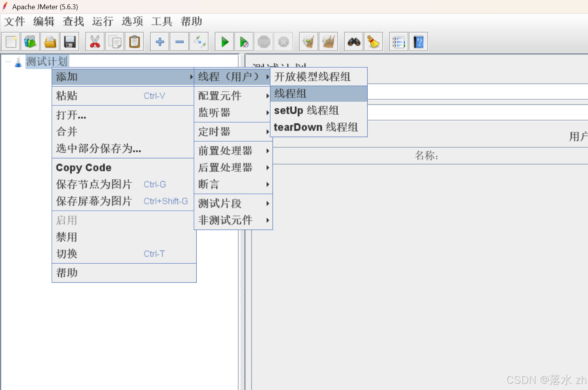The height and width of the screenshot is (390, 588).
Task: Click the Toggle enable/disable icon
Action: [199, 42]
